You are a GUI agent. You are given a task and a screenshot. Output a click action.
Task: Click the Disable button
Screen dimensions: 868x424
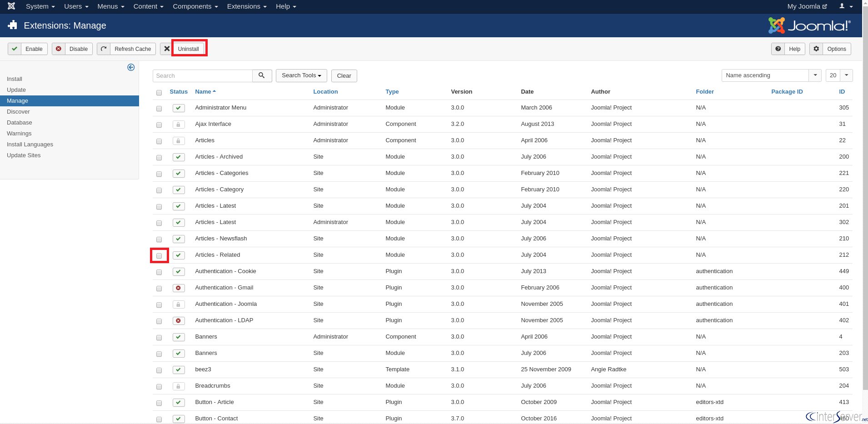pyautogui.click(x=72, y=49)
